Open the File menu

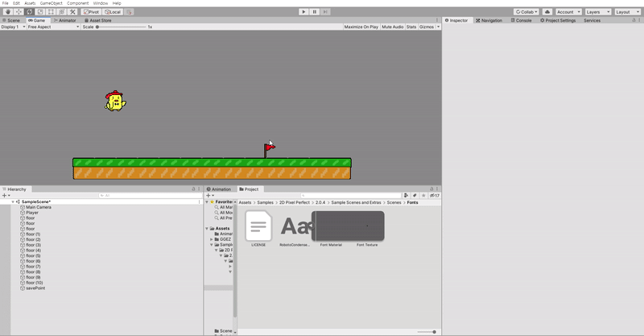6,3
